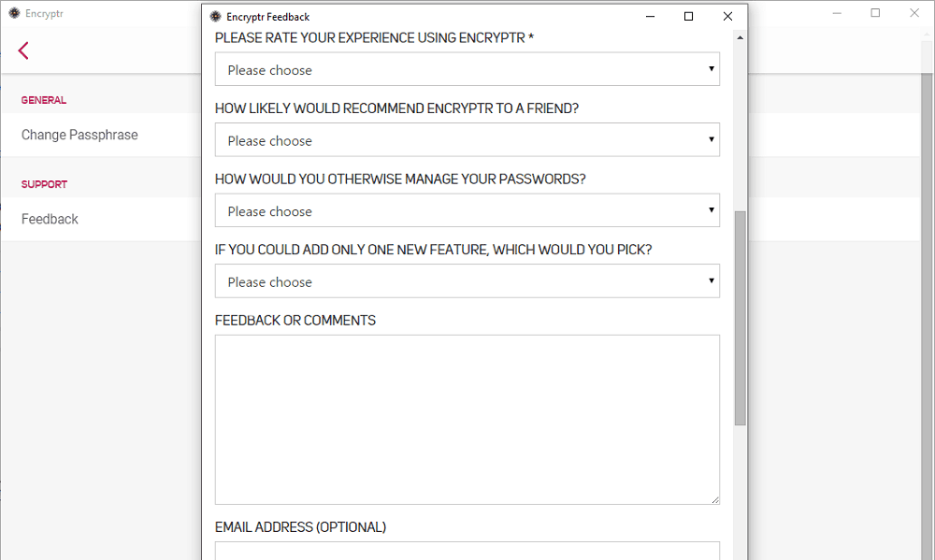Click the 'Please rate your experience using Encryptr' label
The width and height of the screenshot is (935, 560).
[375, 37]
